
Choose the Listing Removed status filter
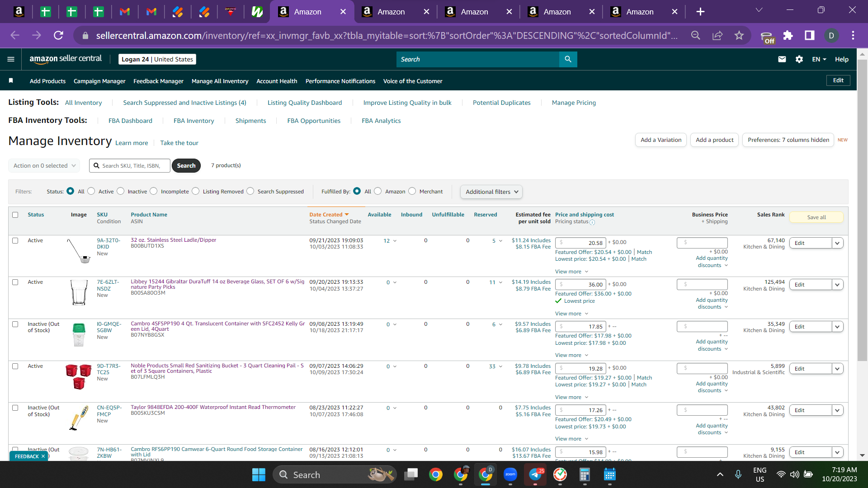coord(196,191)
